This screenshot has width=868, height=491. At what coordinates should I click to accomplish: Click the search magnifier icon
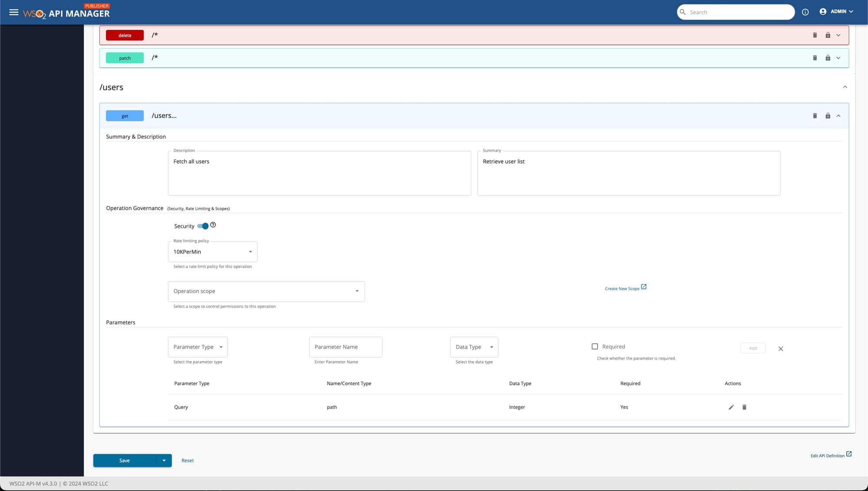(x=683, y=12)
